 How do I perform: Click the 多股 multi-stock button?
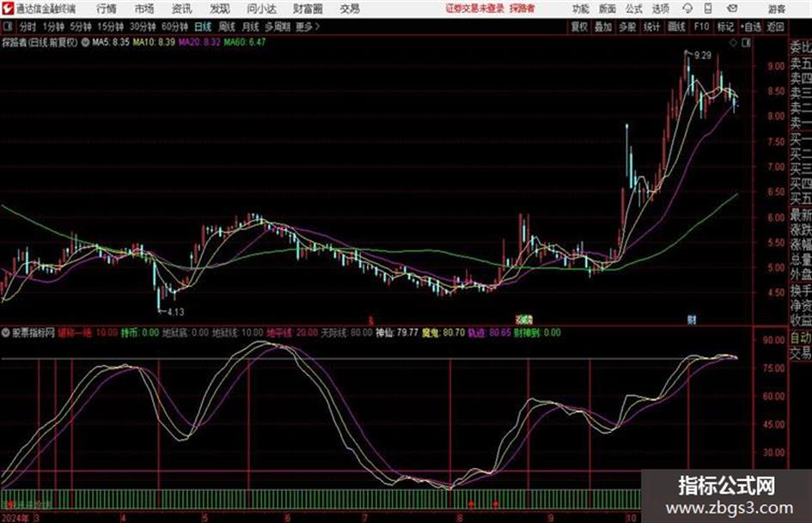point(627,27)
